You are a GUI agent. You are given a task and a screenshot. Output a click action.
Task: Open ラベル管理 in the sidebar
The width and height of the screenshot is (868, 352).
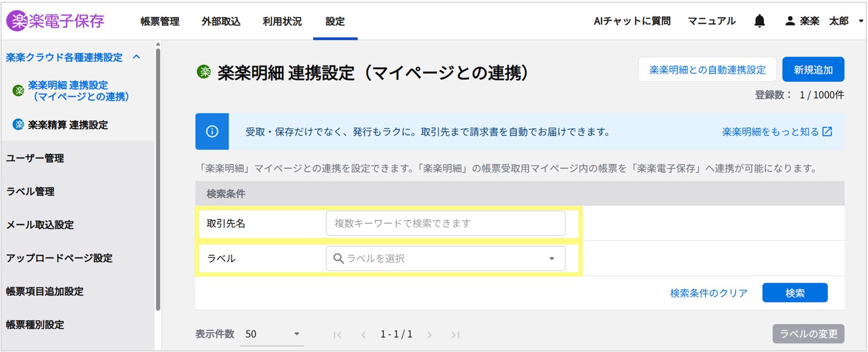[30, 191]
